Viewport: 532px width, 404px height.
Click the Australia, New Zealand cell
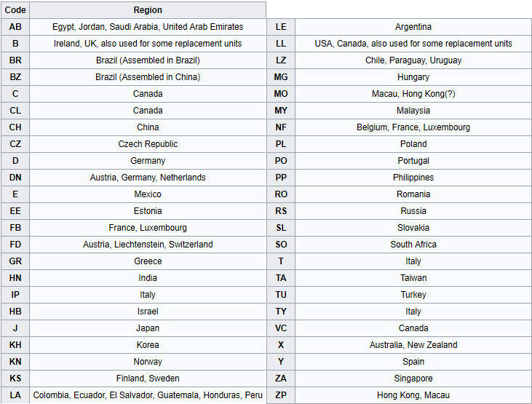click(413, 345)
